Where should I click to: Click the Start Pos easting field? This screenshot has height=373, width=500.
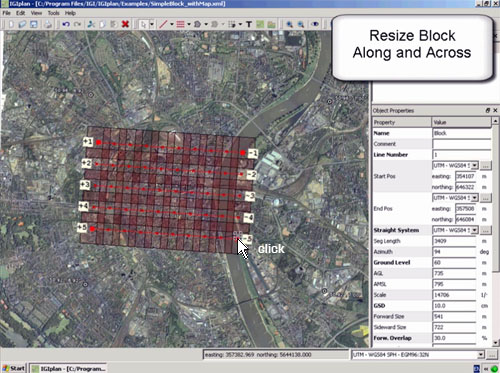point(466,176)
